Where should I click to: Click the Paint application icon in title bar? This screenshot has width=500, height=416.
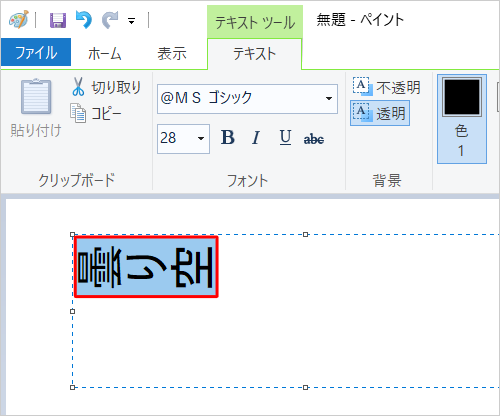click(19, 20)
